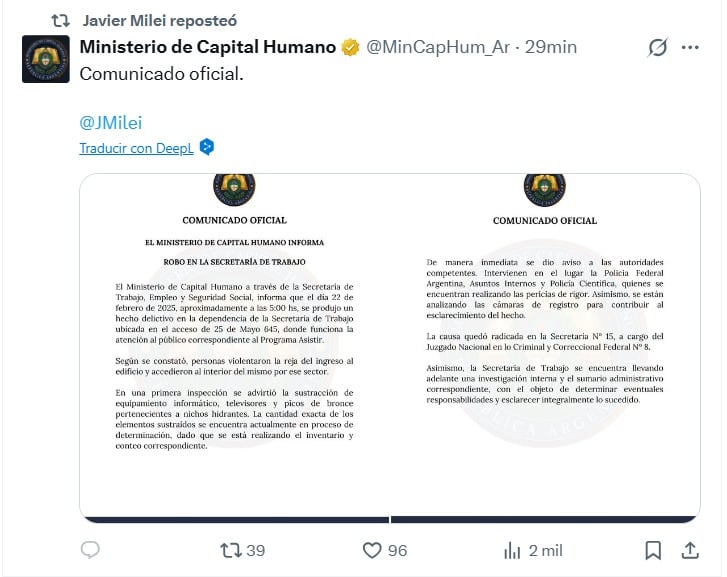The height and width of the screenshot is (577, 727).
Task: Open the 29min timestamp link
Action: click(x=551, y=47)
